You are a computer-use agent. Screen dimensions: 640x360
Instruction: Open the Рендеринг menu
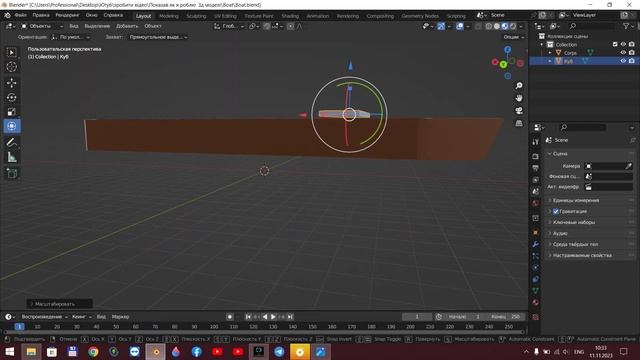pos(67,15)
